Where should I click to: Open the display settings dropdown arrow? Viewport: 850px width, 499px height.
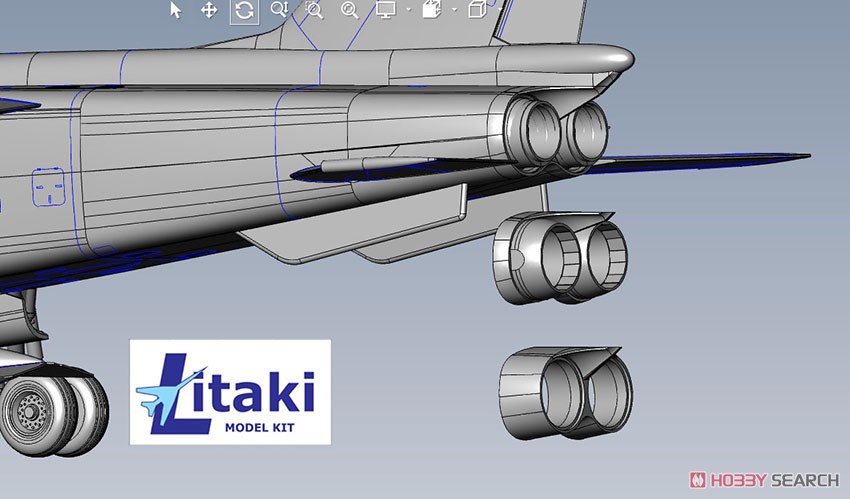click(408, 10)
